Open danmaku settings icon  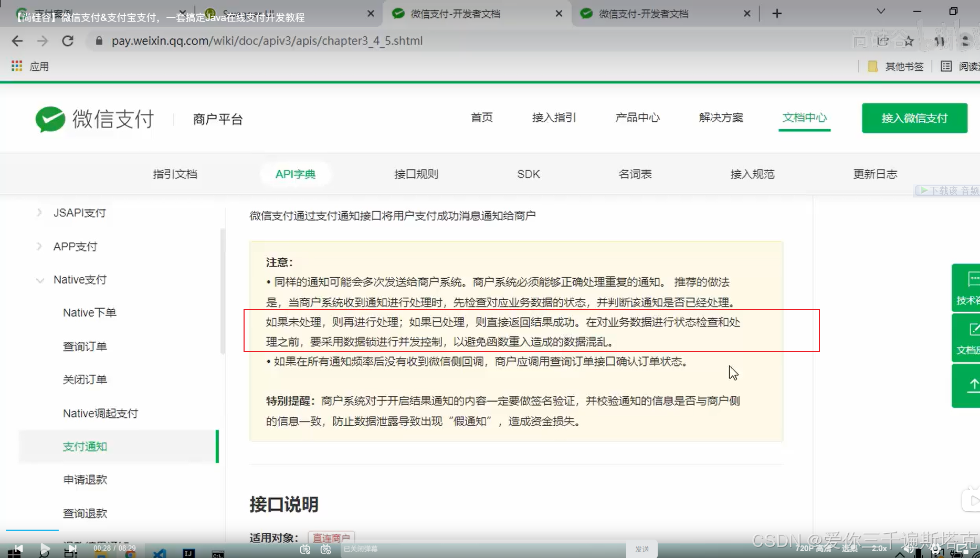pyautogui.click(x=326, y=549)
